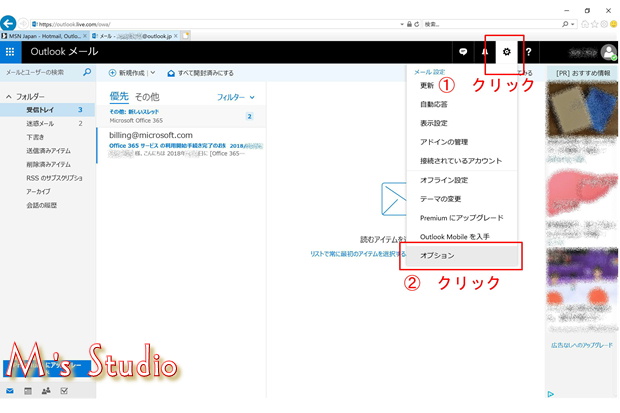
Task: Click the browser home icon
Action: click(585, 24)
